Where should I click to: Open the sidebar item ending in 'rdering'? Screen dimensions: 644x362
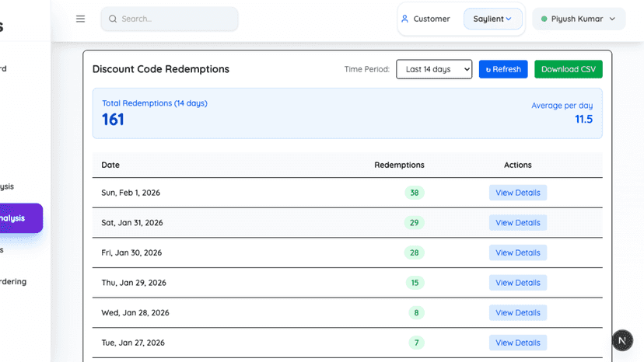13,281
